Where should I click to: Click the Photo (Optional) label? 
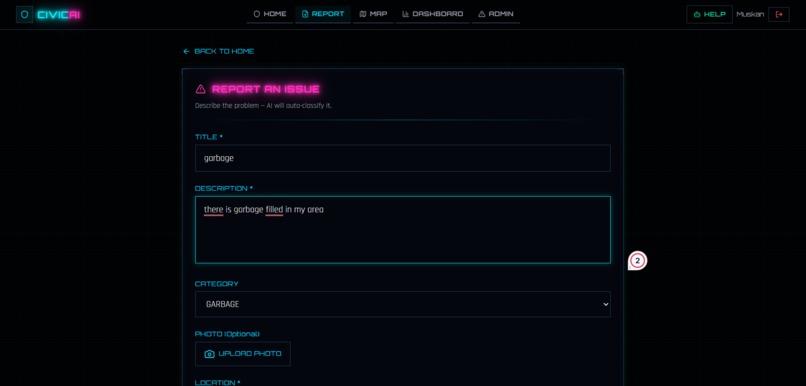point(227,334)
